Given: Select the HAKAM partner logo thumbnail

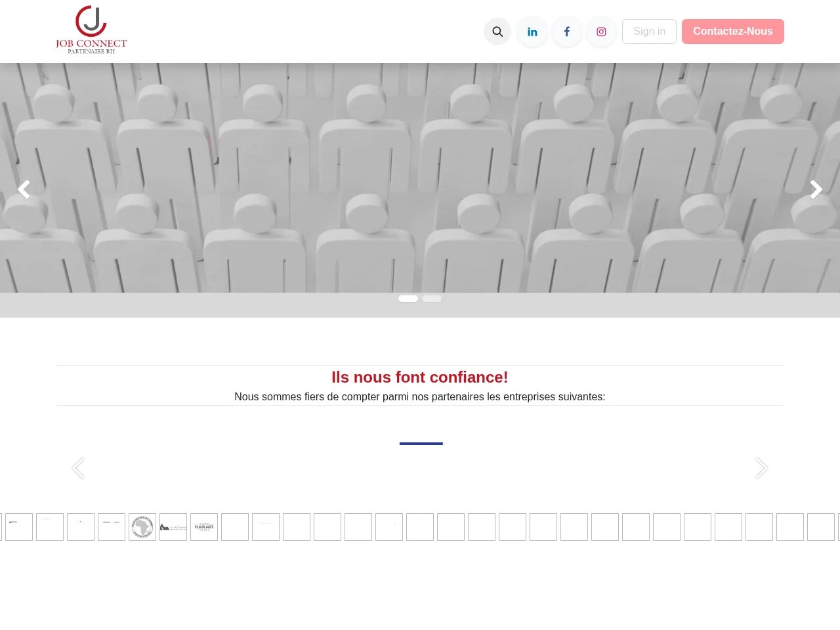Looking at the screenshot, I should 204,527.
